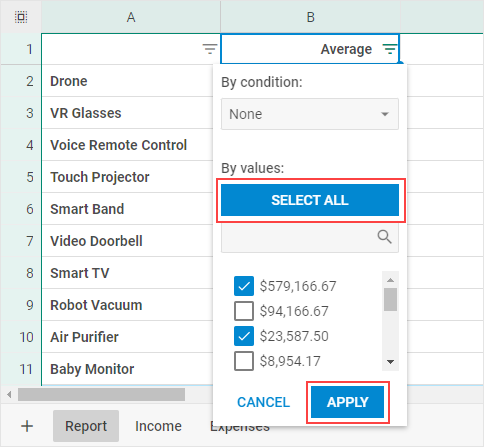Click the Touch Projector cell
This screenshot has height=447, width=484.
click(128, 177)
